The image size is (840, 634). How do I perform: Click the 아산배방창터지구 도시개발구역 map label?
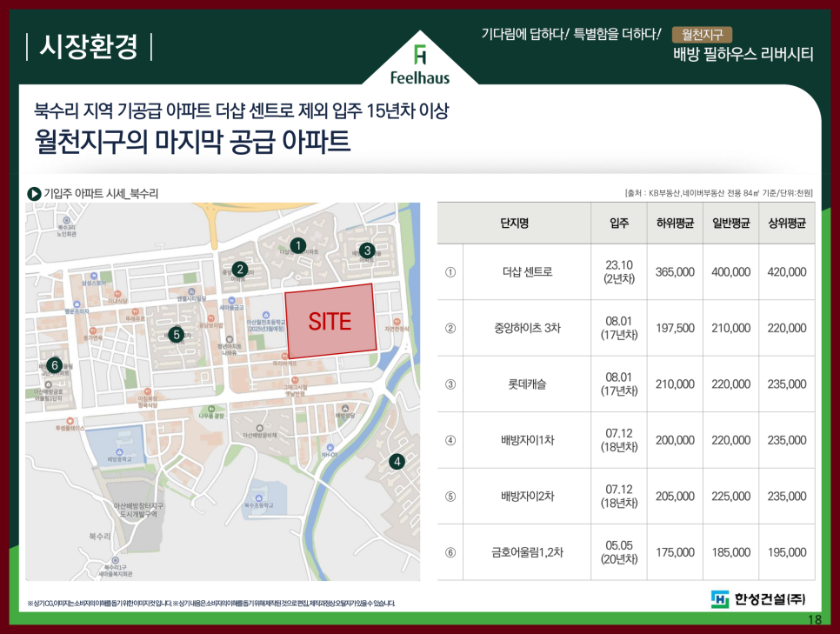[139, 510]
